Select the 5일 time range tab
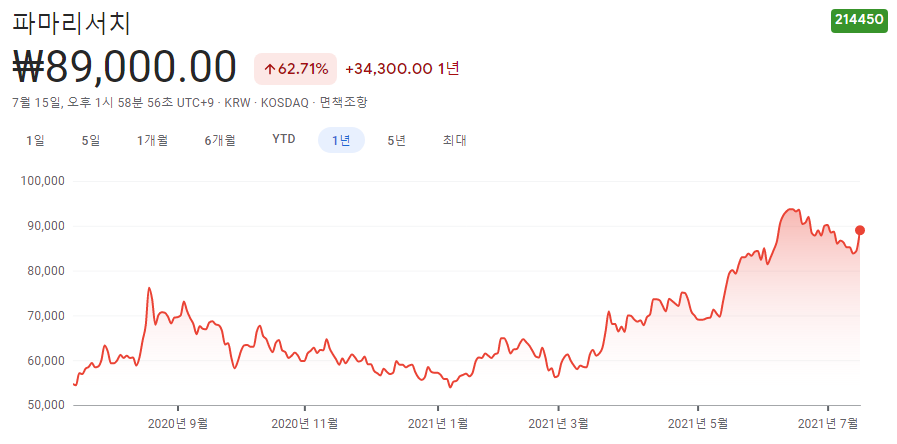Viewport: 897px width, 444px height. click(x=91, y=140)
